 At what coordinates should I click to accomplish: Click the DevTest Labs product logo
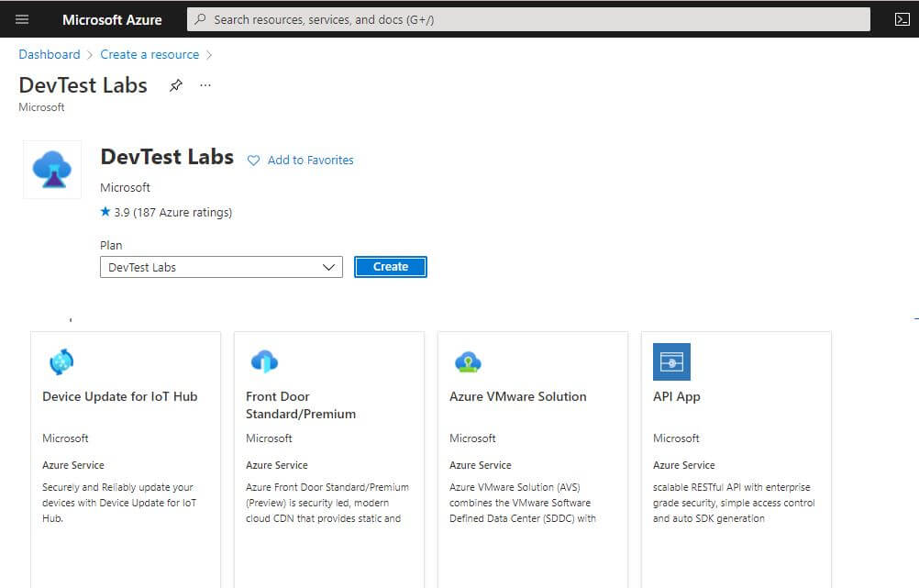[52, 170]
